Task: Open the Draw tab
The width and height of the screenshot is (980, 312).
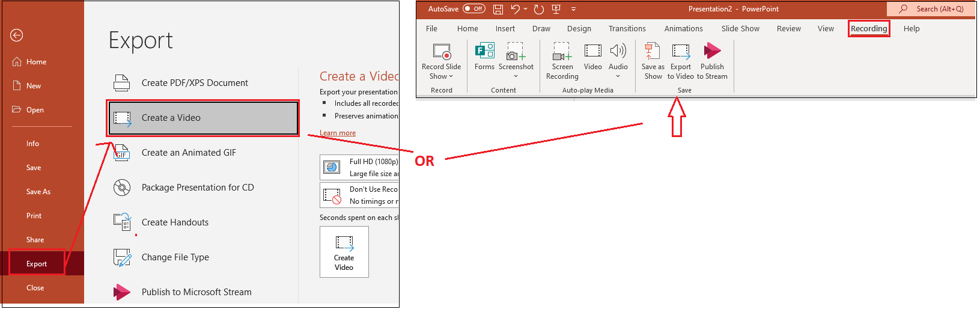Action: [x=541, y=29]
